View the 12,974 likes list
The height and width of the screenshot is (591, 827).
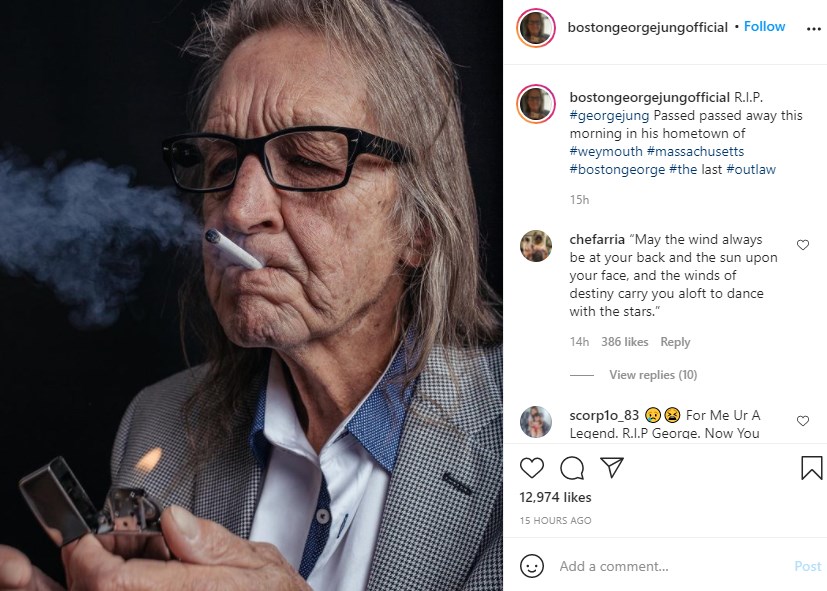click(x=555, y=497)
